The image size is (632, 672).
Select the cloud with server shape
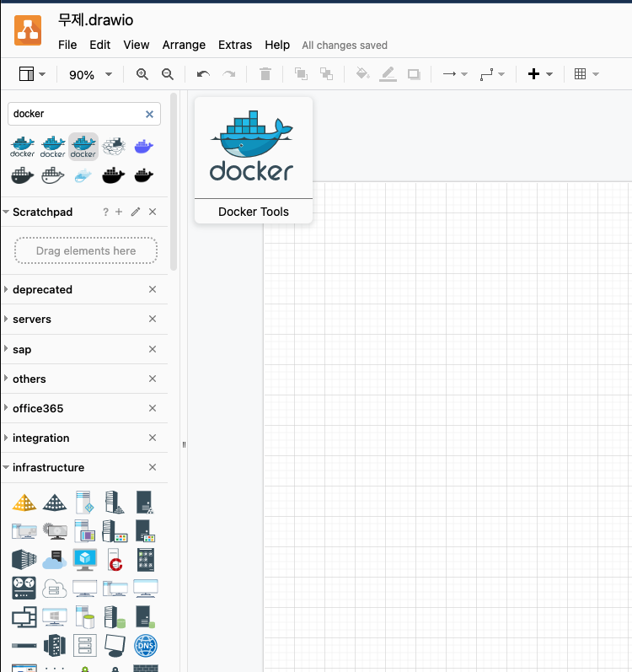55,560
